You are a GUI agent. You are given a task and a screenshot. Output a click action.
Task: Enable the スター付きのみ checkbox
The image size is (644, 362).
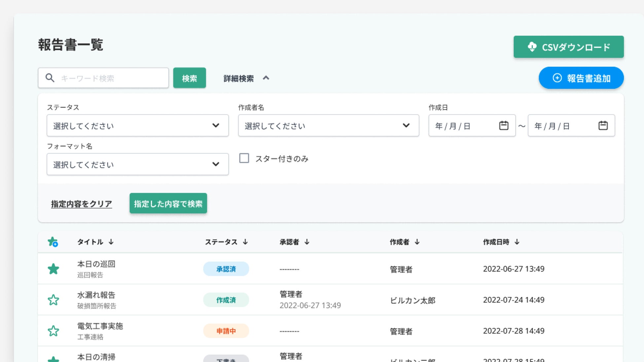244,158
